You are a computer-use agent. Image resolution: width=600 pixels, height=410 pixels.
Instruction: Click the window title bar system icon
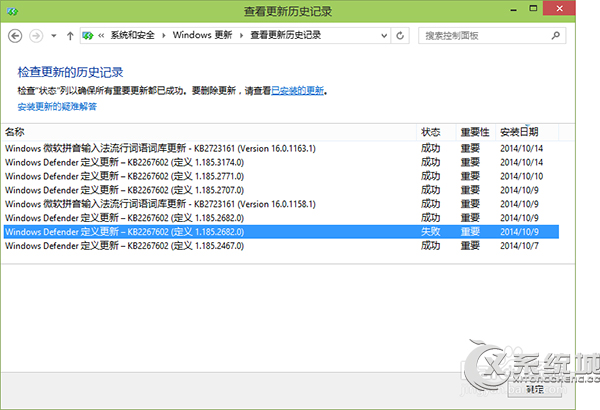coord(12,11)
